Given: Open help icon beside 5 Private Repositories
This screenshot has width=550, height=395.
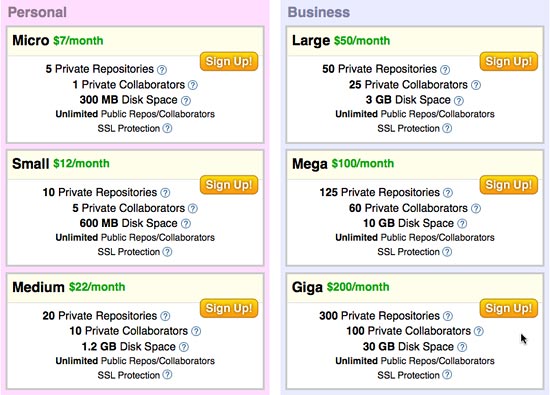Looking at the screenshot, I should (162, 70).
